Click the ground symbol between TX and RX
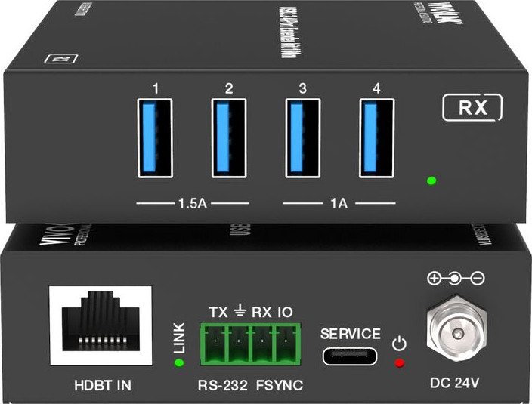 240,310
